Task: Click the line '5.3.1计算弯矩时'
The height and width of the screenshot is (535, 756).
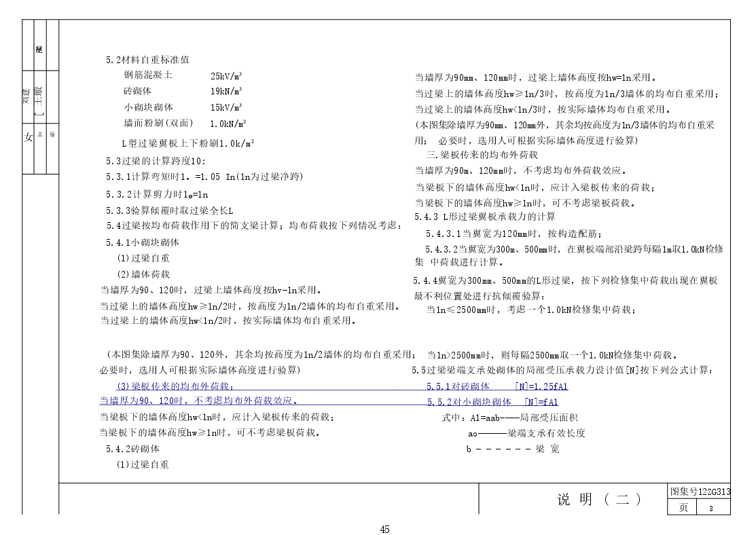Action: tap(204, 177)
